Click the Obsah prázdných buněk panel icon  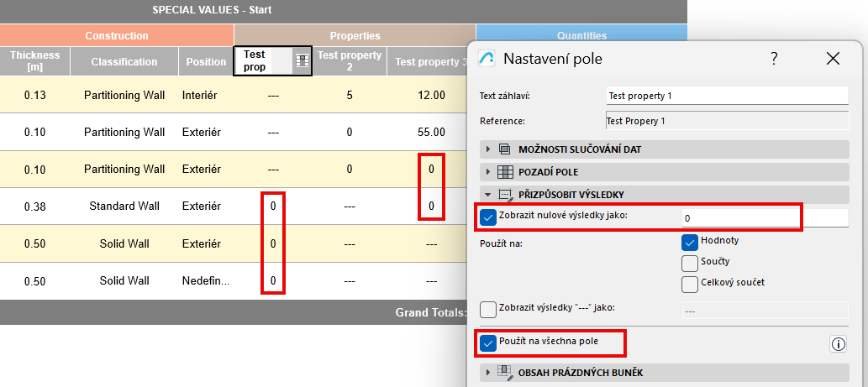(505, 372)
